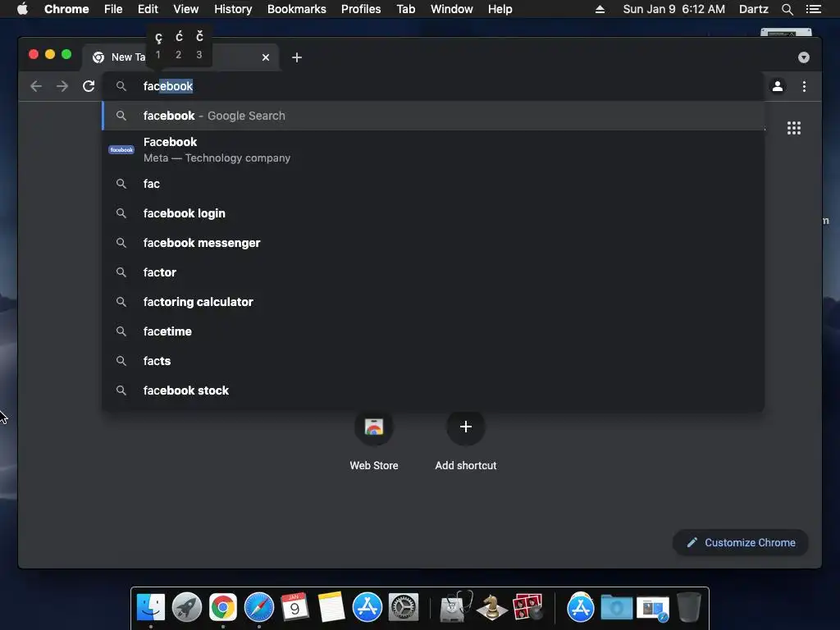Open Disk Utility in the dock
This screenshot has height=630, width=840.
(455, 608)
